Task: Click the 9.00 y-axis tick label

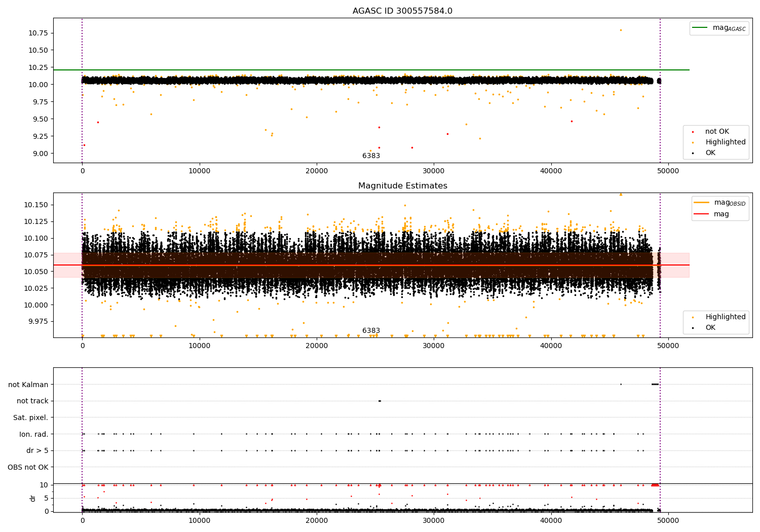Action: (40, 154)
